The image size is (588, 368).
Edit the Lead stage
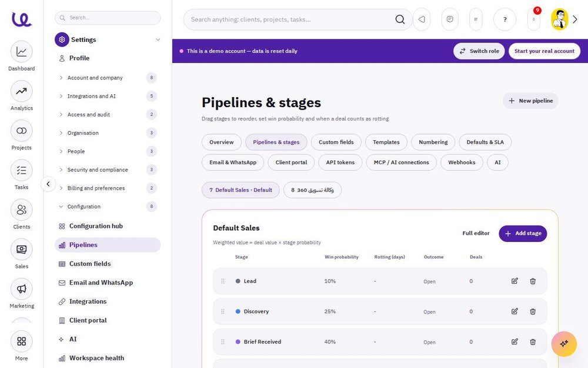(x=514, y=281)
